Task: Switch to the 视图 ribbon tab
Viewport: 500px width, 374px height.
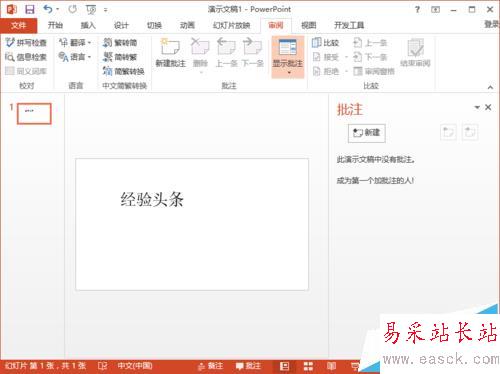Action: tap(309, 25)
